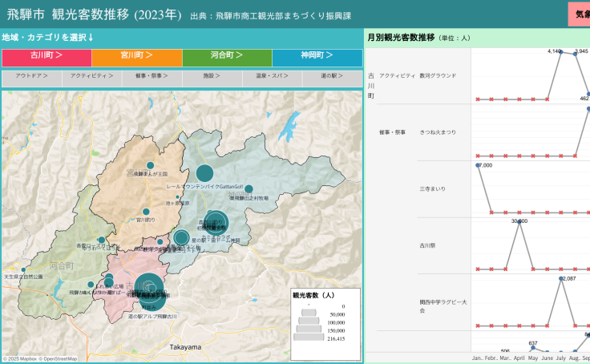
Task: Click the 2,087 data point for 関西中学ラグビー大会
Action: tap(561, 280)
